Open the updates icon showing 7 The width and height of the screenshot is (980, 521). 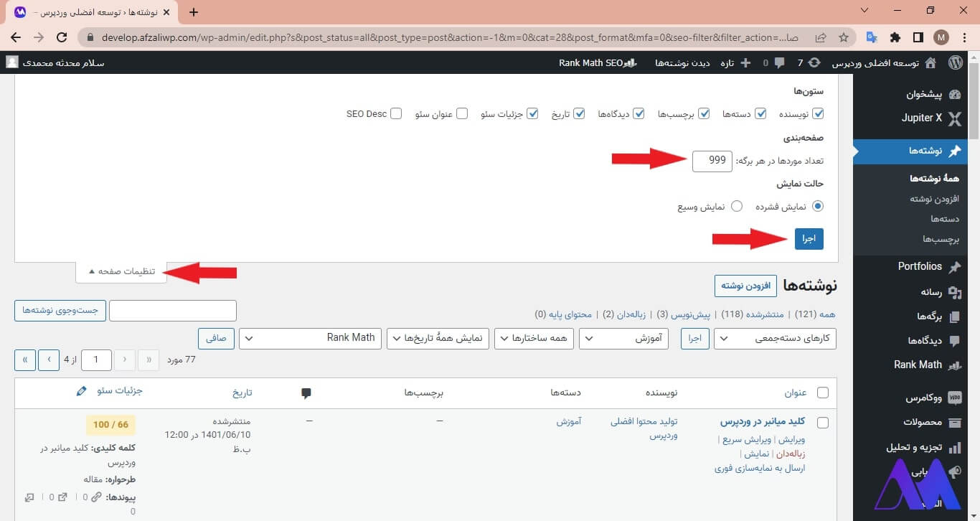point(814,63)
